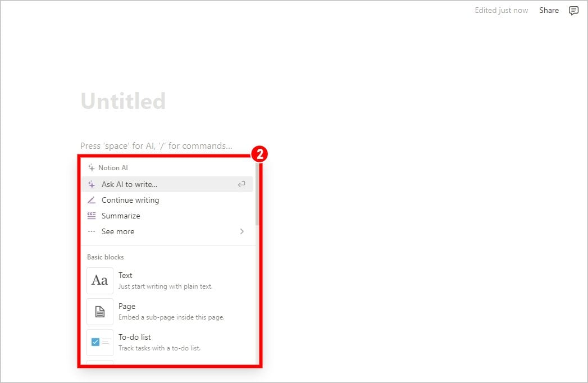Open the comments icon at top right

573,11
